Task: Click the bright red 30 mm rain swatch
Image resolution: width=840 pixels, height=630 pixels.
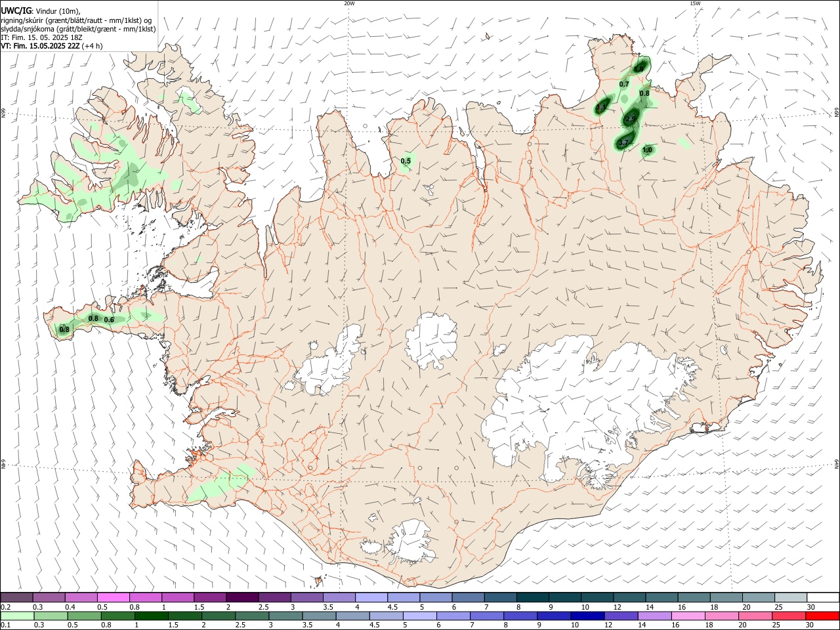Action: (822, 616)
